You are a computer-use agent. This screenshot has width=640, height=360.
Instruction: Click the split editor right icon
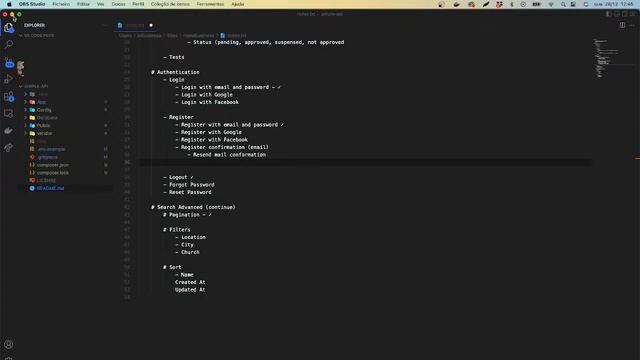click(622, 25)
